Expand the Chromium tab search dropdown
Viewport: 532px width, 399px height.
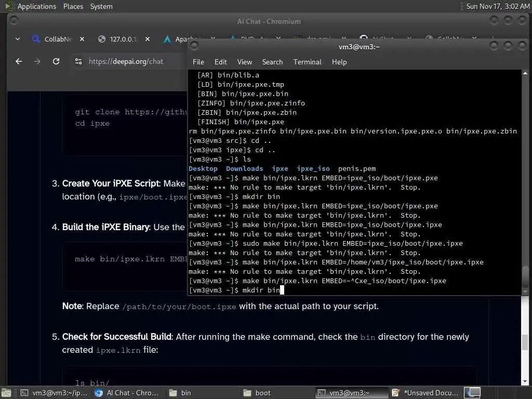pos(18,39)
